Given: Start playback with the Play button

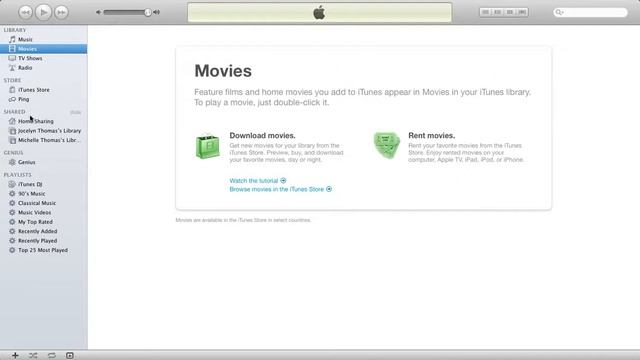Looking at the screenshot, I should click(x=43, y=12).
